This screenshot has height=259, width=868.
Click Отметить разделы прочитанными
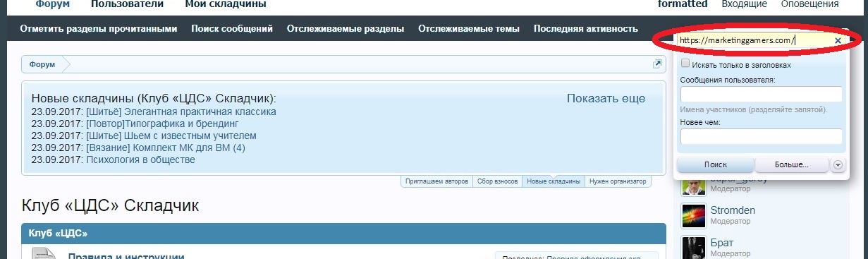[99, 29]
